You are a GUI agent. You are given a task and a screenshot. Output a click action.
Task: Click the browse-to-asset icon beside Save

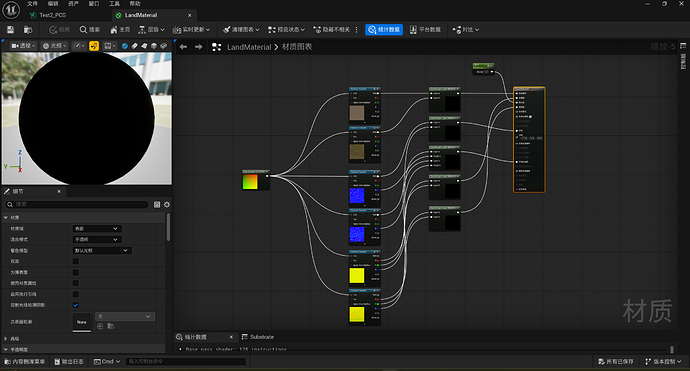coord(28,29)
